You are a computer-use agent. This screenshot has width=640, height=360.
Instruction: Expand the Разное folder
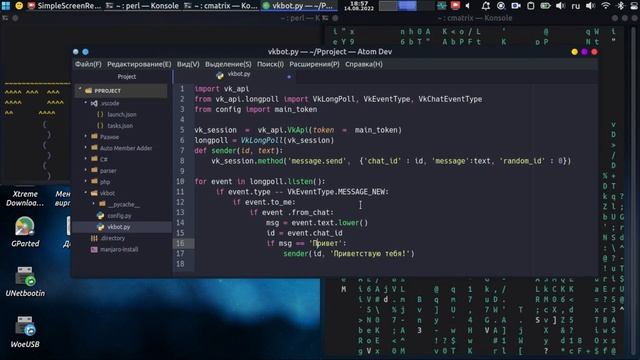(x=86, y=136)
